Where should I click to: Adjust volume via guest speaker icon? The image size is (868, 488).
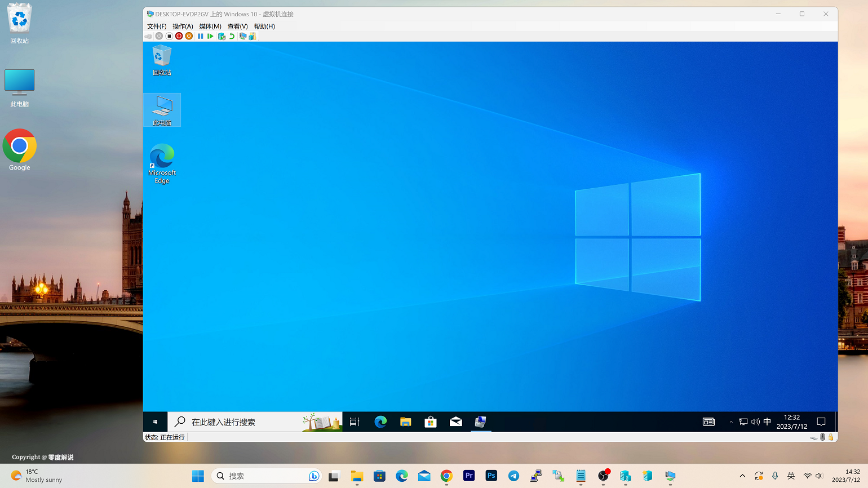click(x=755, y=422)
